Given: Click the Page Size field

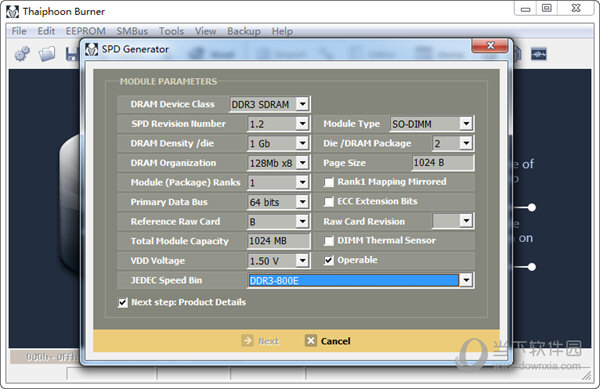Looking at the screenshot, I should [443, 163].
